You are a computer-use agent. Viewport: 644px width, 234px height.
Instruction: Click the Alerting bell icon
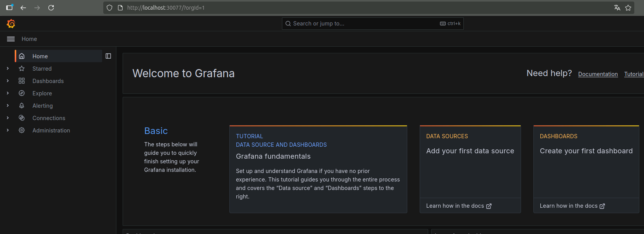22,106
